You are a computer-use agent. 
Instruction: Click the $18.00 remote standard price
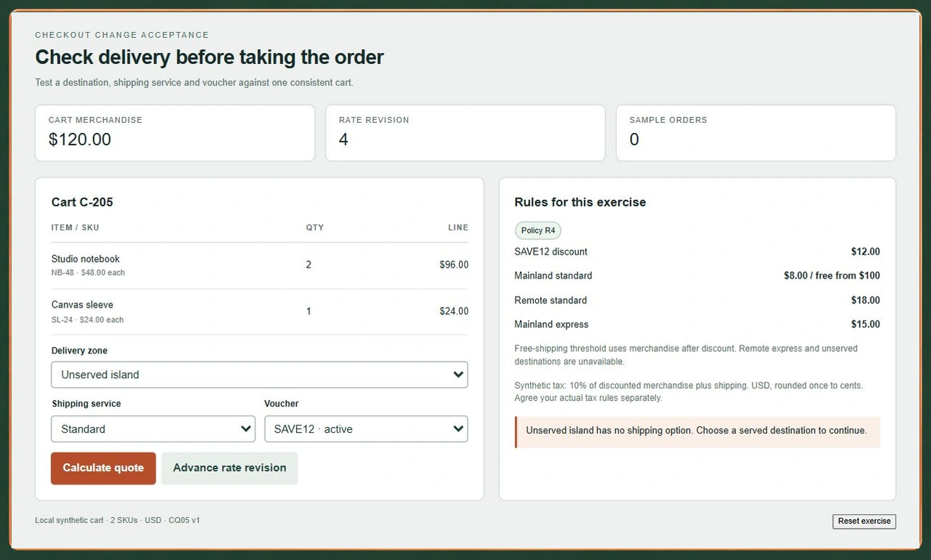[x=866, y=300]
